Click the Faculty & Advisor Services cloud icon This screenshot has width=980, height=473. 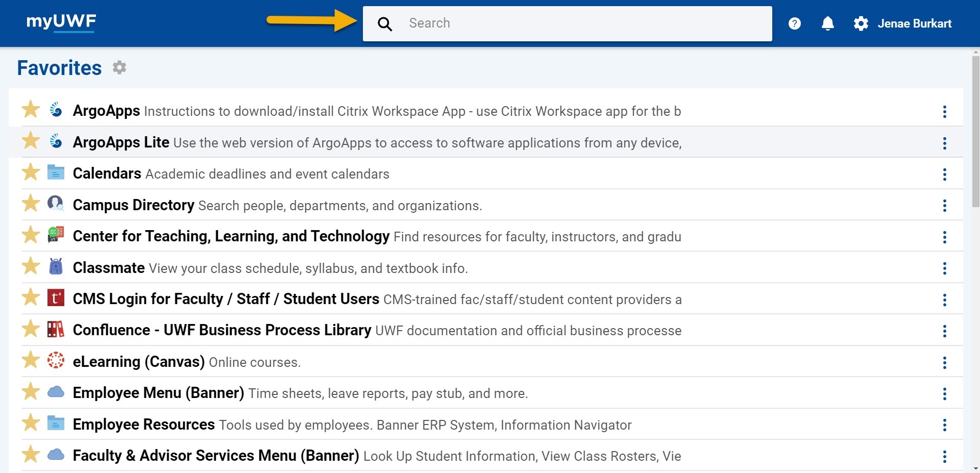pos(56,455)
